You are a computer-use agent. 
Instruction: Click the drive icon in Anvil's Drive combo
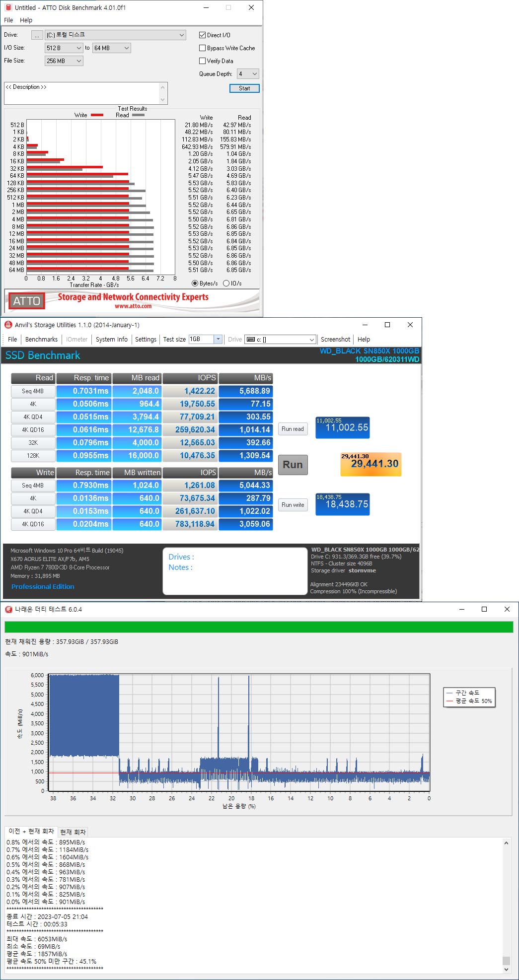click(251, 340)
